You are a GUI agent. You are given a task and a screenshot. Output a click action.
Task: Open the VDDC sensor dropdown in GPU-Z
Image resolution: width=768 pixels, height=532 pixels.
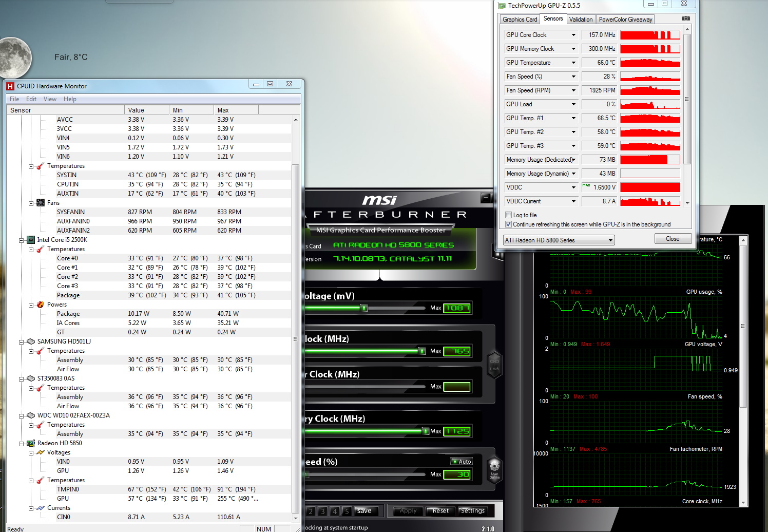573,187
